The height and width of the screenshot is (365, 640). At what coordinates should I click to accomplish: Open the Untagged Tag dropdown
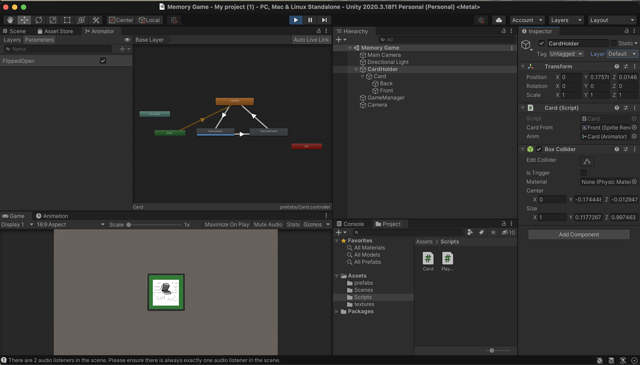[x=566, y=54]
